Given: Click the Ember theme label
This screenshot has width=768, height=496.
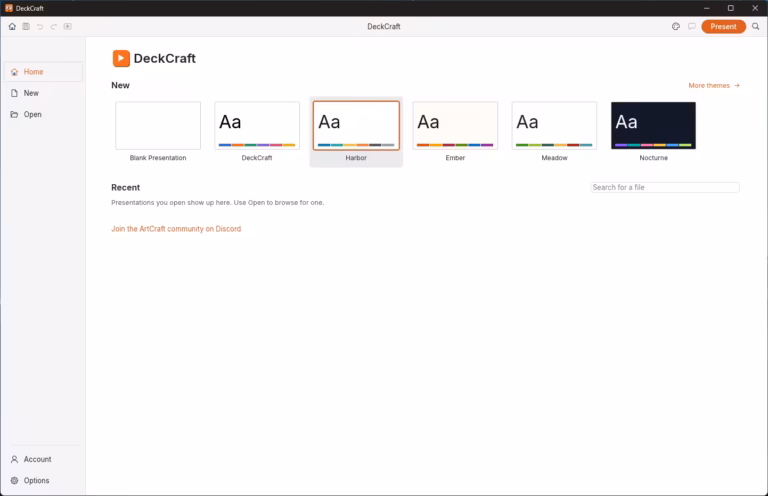Looking at the screenshot, I should [455, 158].
